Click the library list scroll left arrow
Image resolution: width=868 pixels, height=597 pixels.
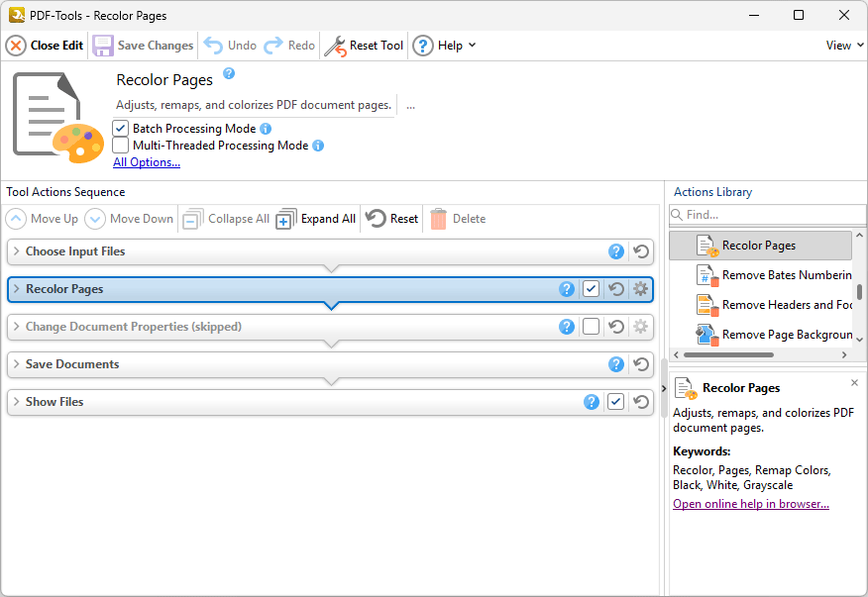pos(677,354)
